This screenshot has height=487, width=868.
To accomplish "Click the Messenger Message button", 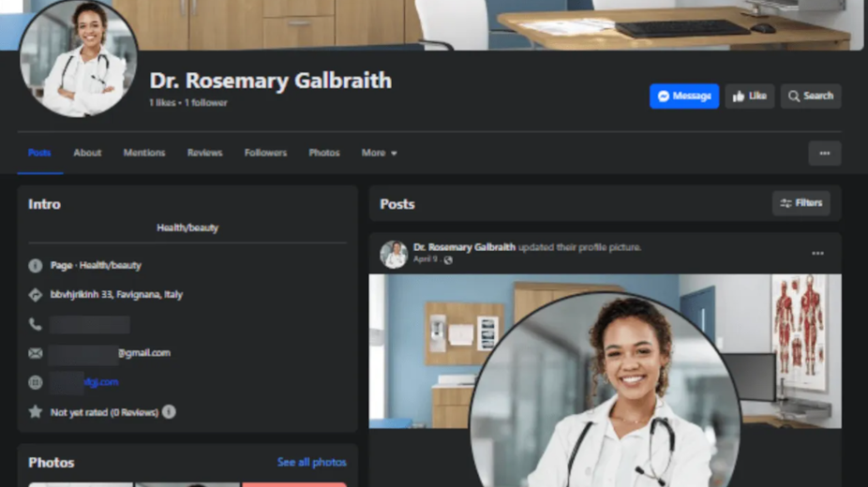I will pyautogui.click(x=684, y=96).
